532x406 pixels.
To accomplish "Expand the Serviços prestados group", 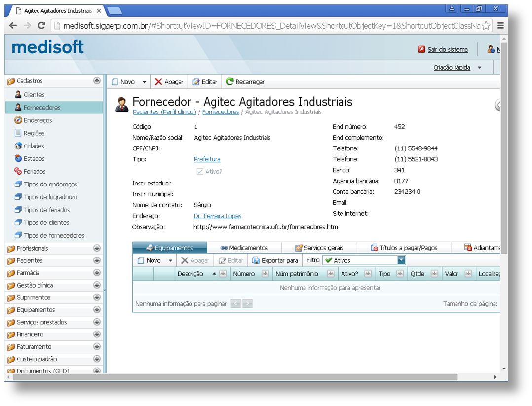I will tap(97, 322).
